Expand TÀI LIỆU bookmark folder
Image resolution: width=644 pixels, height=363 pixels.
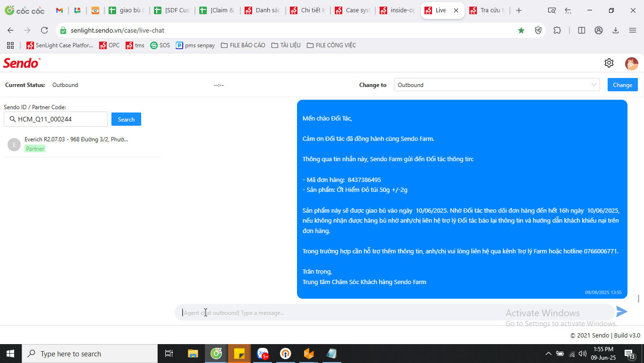[286, 45]
